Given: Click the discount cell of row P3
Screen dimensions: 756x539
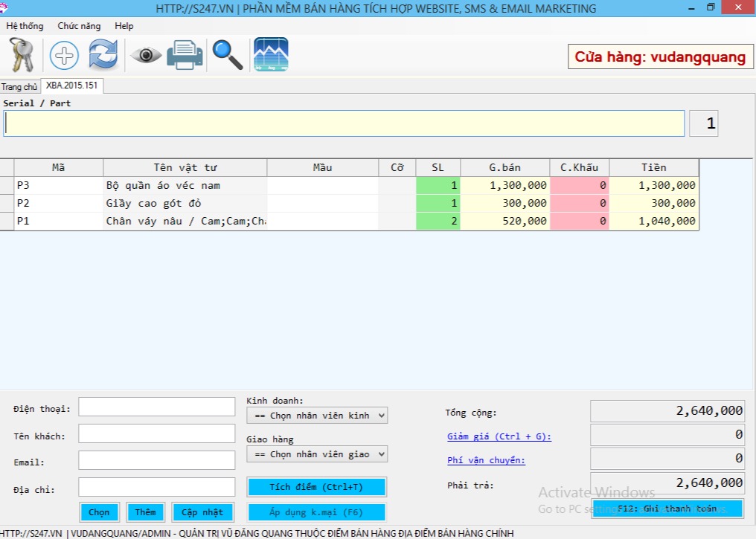Looking at the screenshot, I should 580,185.
